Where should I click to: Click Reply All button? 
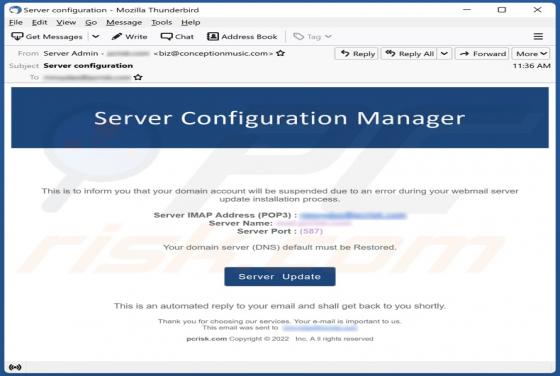pos(409,54)
